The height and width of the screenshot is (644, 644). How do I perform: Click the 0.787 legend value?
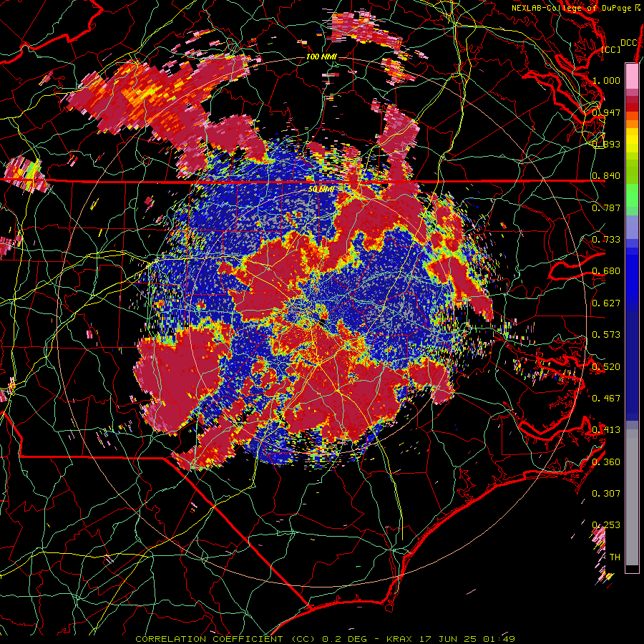pyautogui.click(x=606, y=208)
